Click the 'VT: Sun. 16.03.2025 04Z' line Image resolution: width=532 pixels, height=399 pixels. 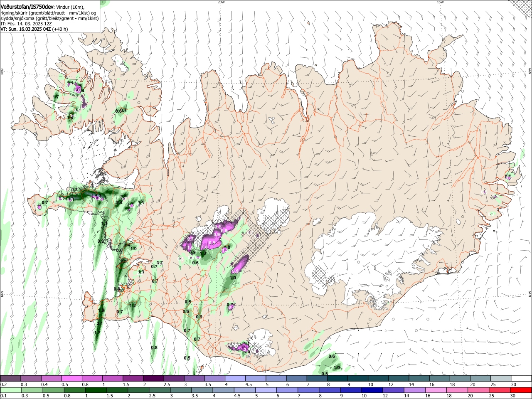pyautogui.click(x=25, y=29)
